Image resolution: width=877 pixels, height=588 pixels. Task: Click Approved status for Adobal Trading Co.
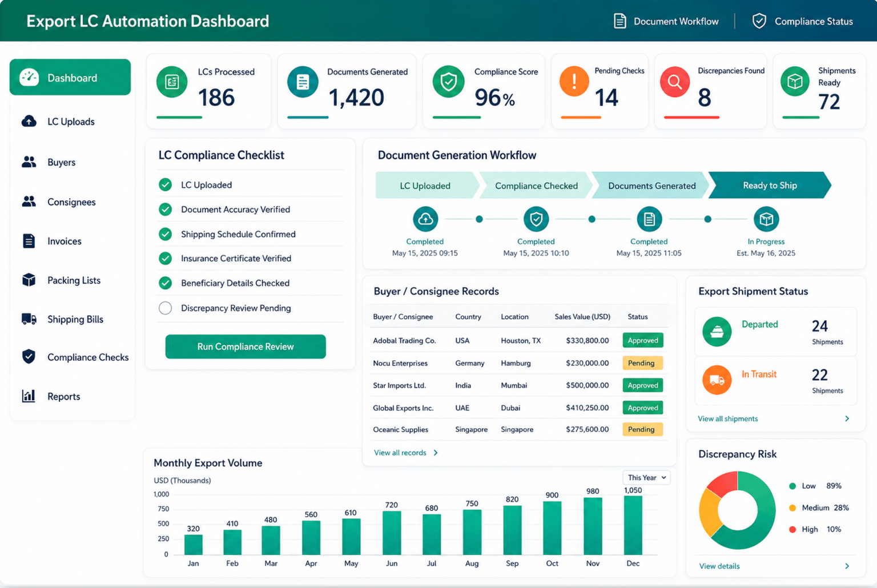(643, 340)
